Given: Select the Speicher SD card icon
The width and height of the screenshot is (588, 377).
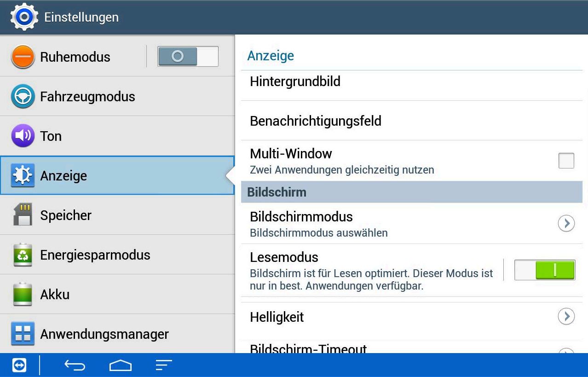Looking at the screenshot, I should (23, 215).
